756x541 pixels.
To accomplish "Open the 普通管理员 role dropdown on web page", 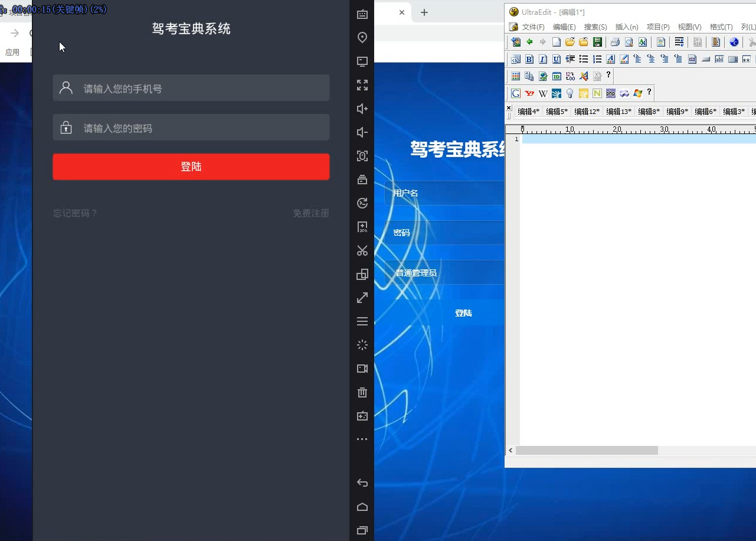I will (x=444, y=273).
